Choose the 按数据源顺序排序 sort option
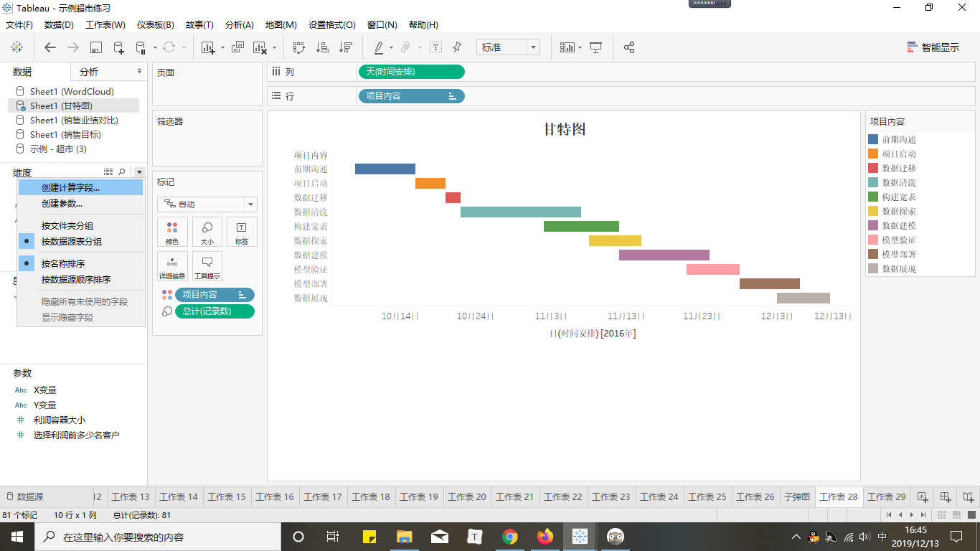 click(80, 279)
